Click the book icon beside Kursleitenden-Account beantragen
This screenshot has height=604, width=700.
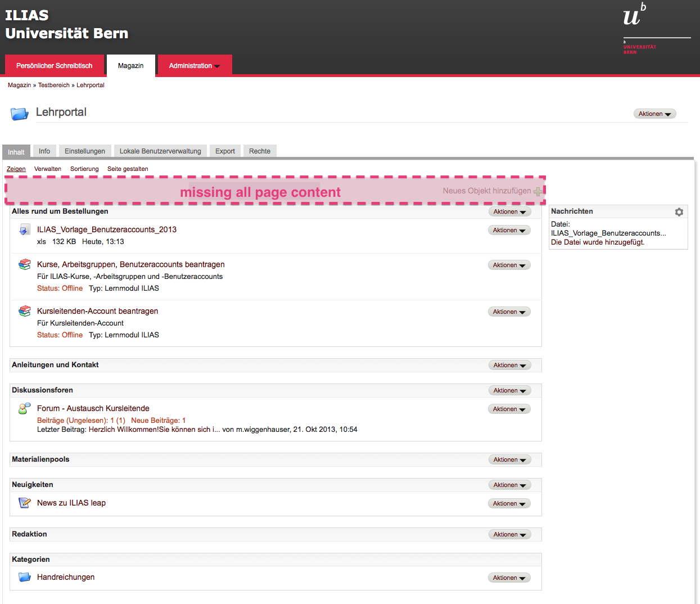(24, 311)
